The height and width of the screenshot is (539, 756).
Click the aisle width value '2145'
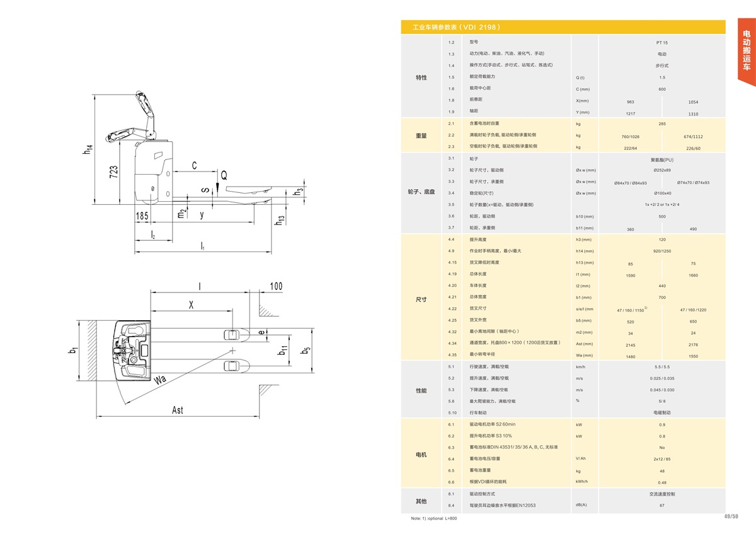click(x=631, y=345)
